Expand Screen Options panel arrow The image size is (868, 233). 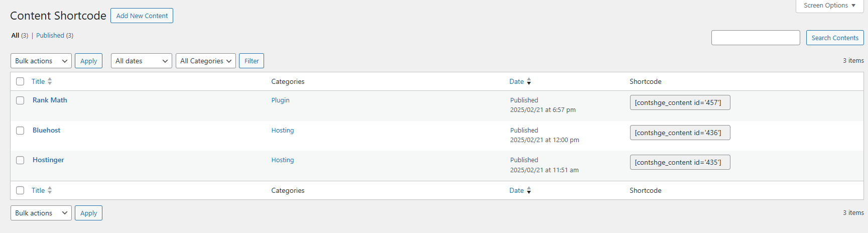[x=853, y=6]
